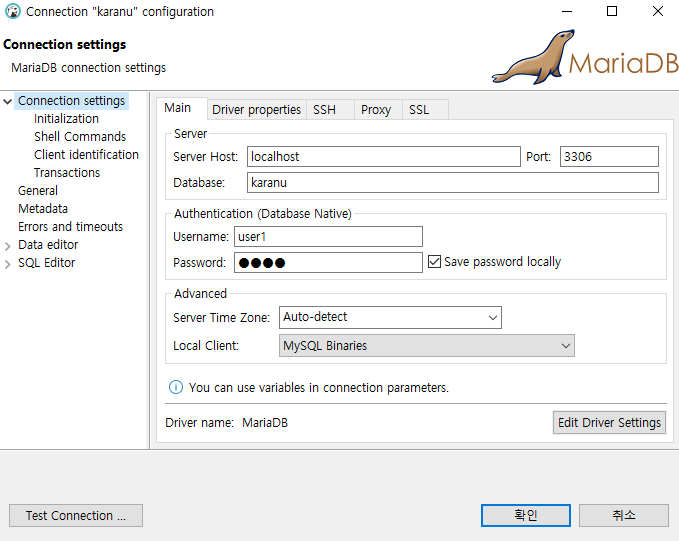679x541 pixels.
Task: Maximize the configuration window
Action: [x=612, y=11]
